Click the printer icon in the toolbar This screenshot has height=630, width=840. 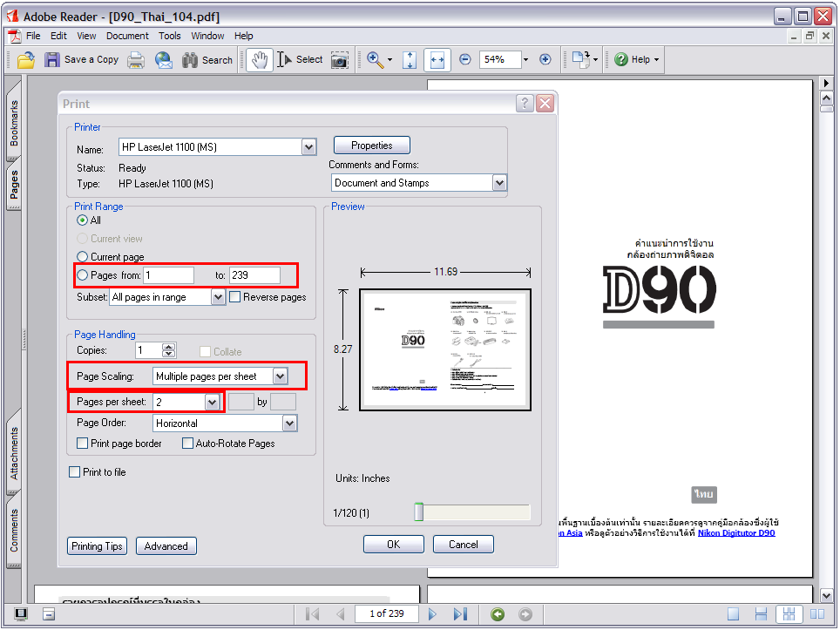[136, 60]
